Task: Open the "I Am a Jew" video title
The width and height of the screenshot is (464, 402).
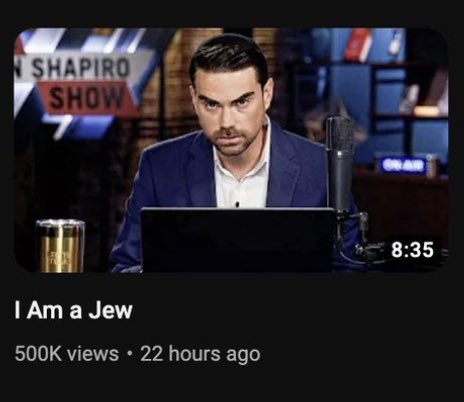Action: coord(73,310)
